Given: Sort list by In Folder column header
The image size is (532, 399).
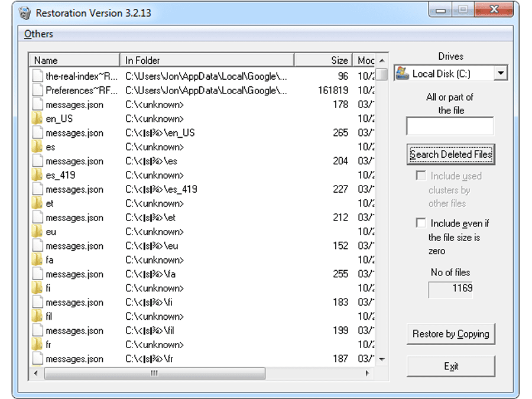Looking at the screenshot, I should pyautogui.click(x=207, y=60).
